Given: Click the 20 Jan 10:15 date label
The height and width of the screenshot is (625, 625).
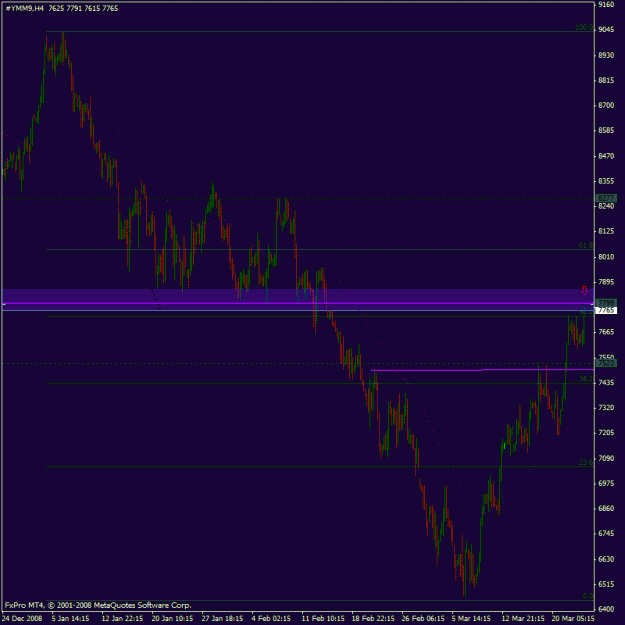Looking at the screenshot, I should (x=172, y=619).
